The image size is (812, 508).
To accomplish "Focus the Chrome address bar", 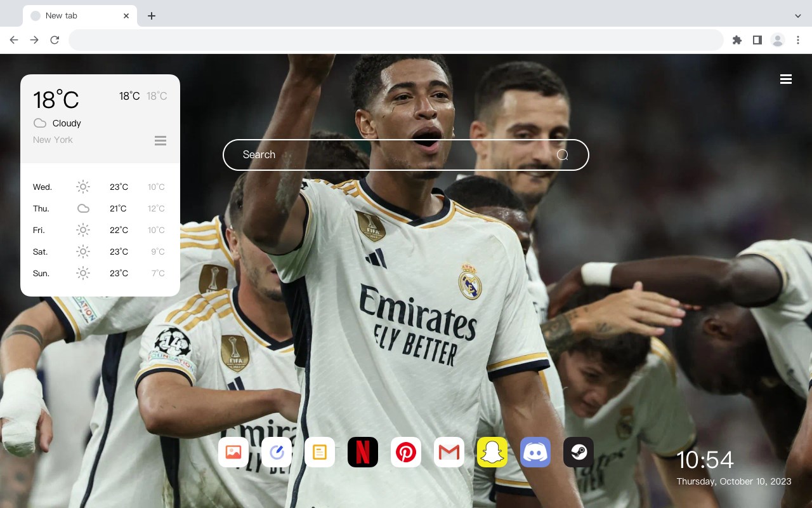I will point(396,40).
